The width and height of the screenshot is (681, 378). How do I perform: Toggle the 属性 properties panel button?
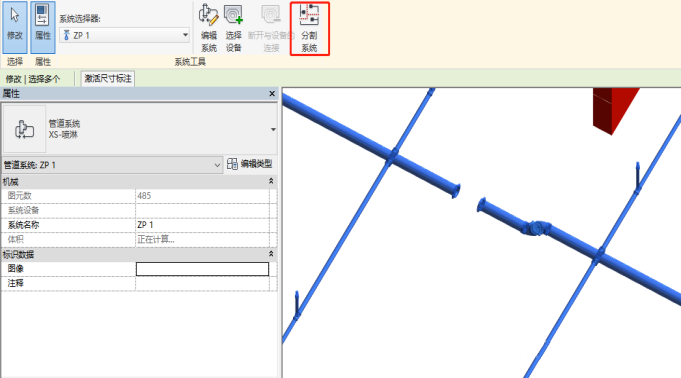coord(43,27)
